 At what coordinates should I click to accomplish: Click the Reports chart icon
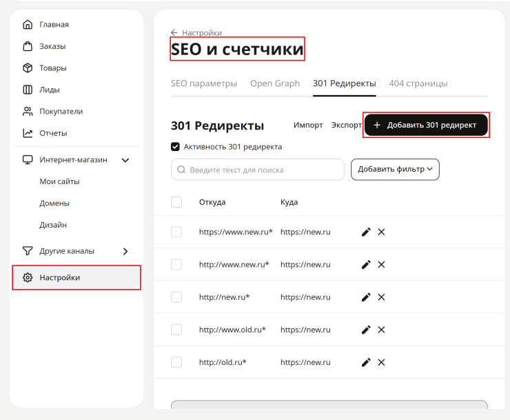(x=28, y=133)
